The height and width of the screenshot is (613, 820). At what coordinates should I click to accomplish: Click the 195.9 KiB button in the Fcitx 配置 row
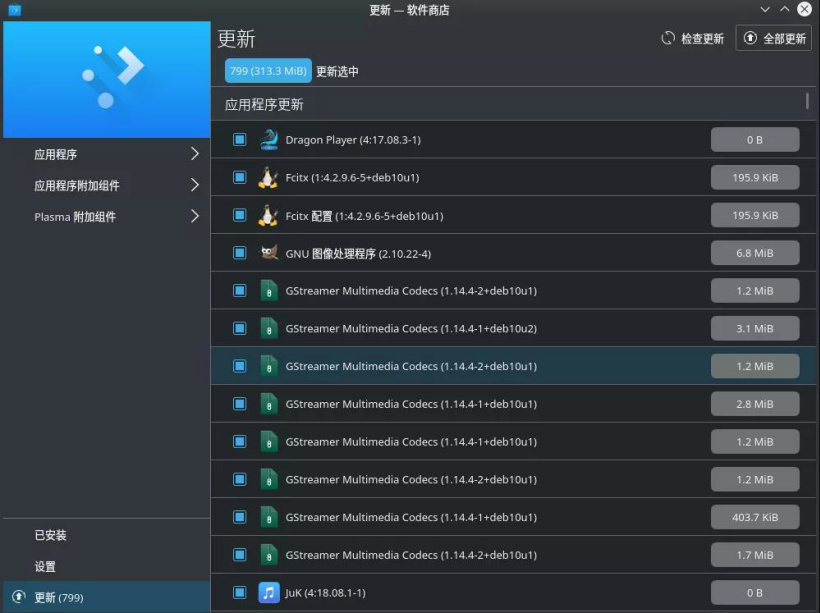pos(755,215)
